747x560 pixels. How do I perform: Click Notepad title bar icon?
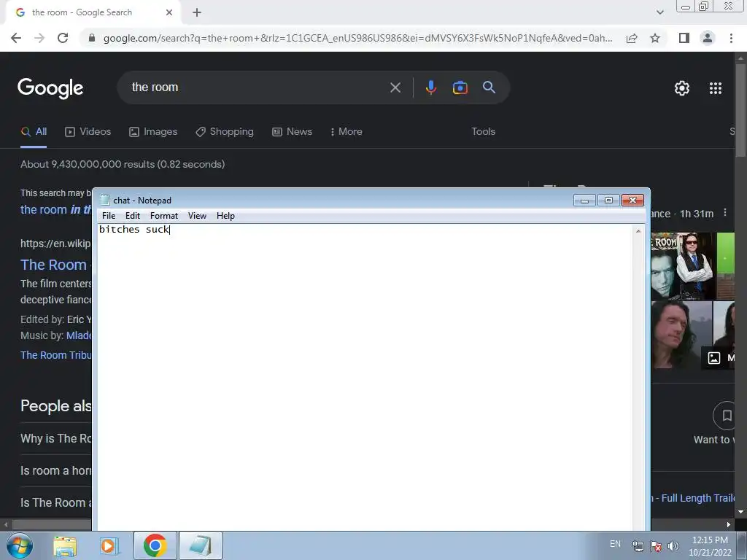coord(105,201)
